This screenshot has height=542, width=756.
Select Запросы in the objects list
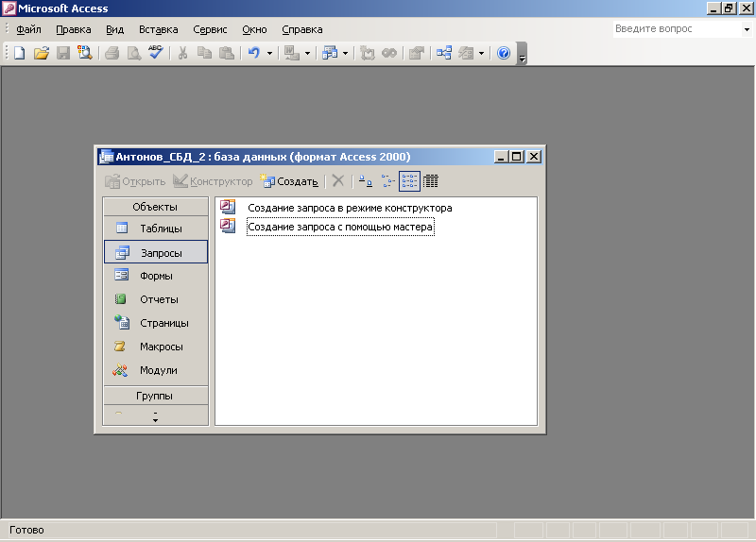(155, 252)
